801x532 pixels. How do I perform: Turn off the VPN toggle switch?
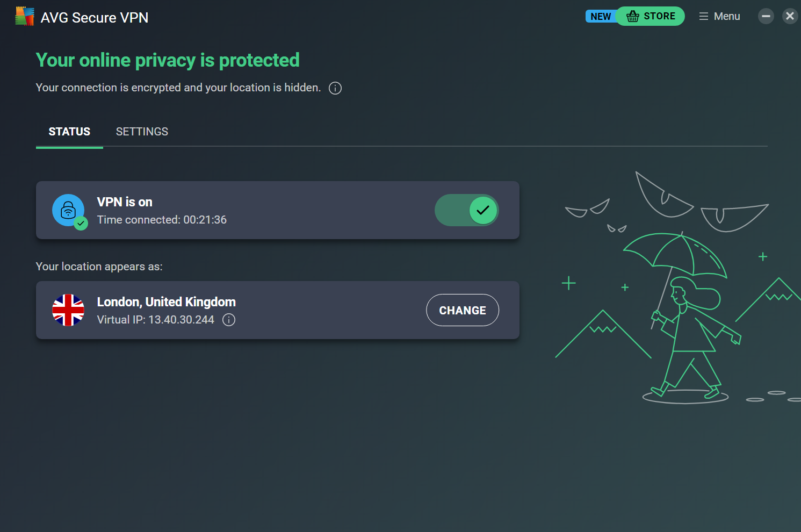tap(466, 210)
